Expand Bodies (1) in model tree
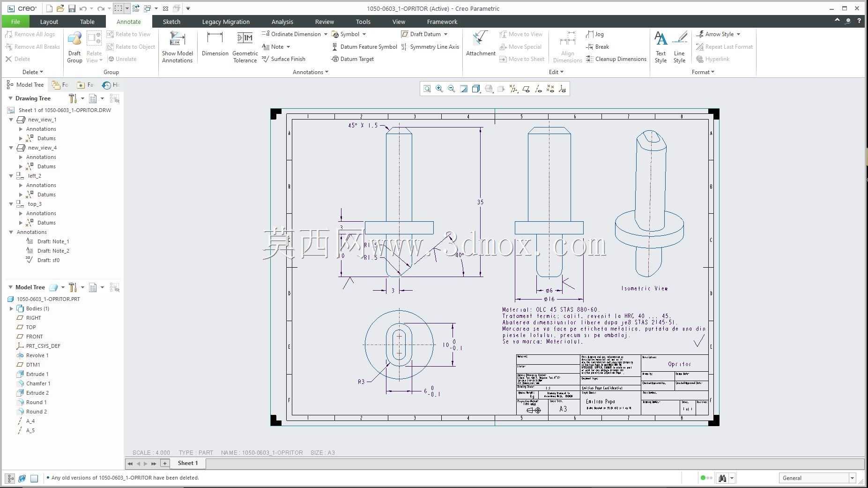The height and width of the screenshot is (488, 868). coord(11,308)
